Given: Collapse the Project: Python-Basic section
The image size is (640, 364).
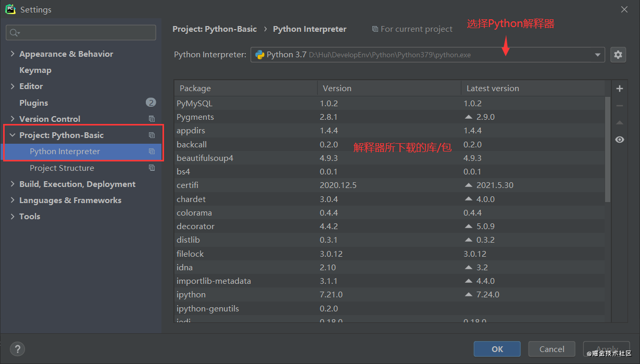Looking at the screenshot, I should [x=12, y=135].
